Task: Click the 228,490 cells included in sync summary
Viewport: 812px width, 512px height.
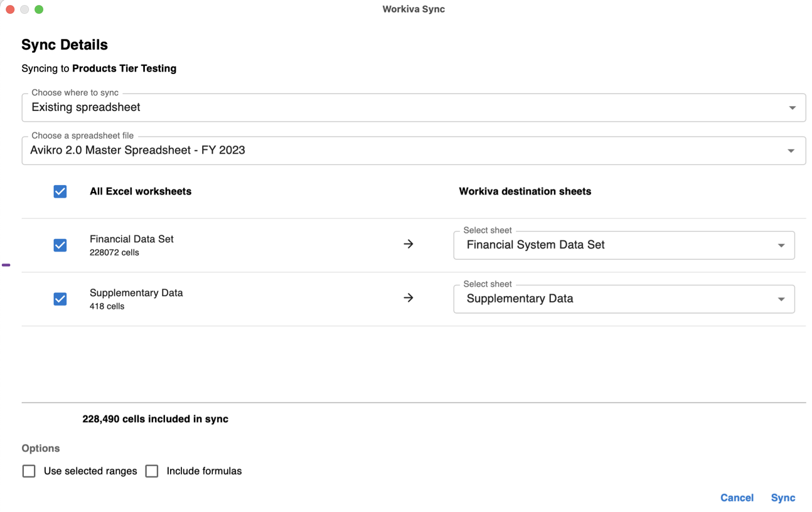Action: click(x=156, y=419)
